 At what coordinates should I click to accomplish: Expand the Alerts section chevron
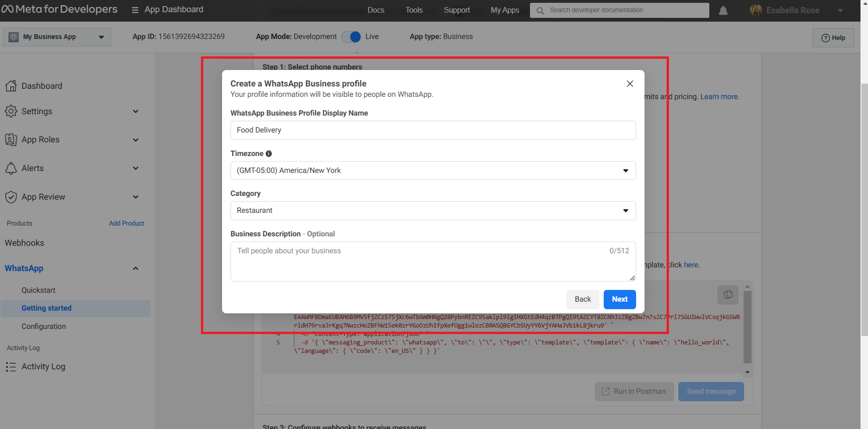(136, 168)
